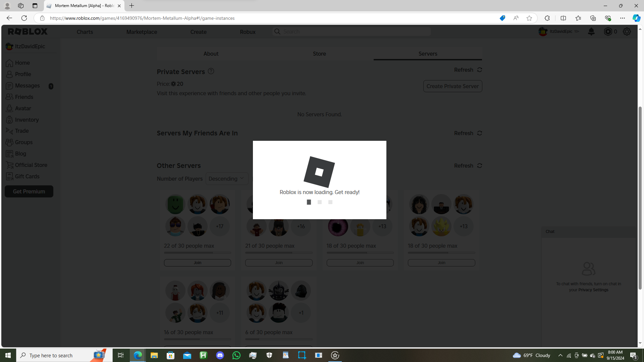This screenshot has height=362, width=644.
Task: Click the 16 of 30 player capacity bar
Action: [198, 339]
